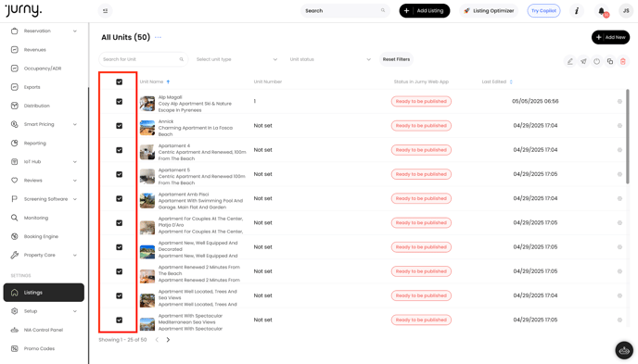Screen dimensions: 638x364
Task: Open the row options icon for Annick
Action: tap(619, 126)
